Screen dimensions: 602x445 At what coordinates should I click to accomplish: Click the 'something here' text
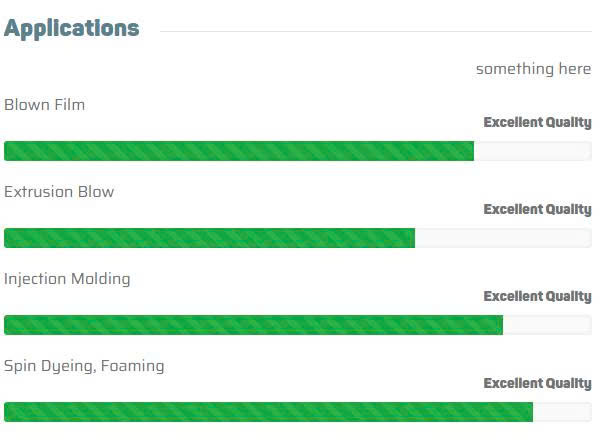(x=533, y=69)
